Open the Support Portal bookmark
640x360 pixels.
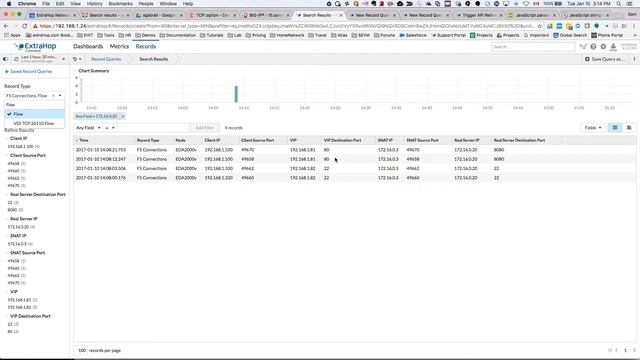[x=448, y=36]
